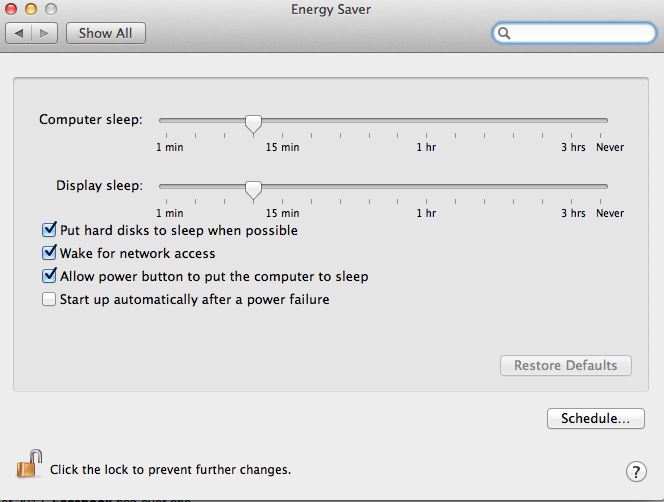664x502 pixels.
Task: Click 'Click the lock to prevent further changes' text
Action: coord(171,470)
